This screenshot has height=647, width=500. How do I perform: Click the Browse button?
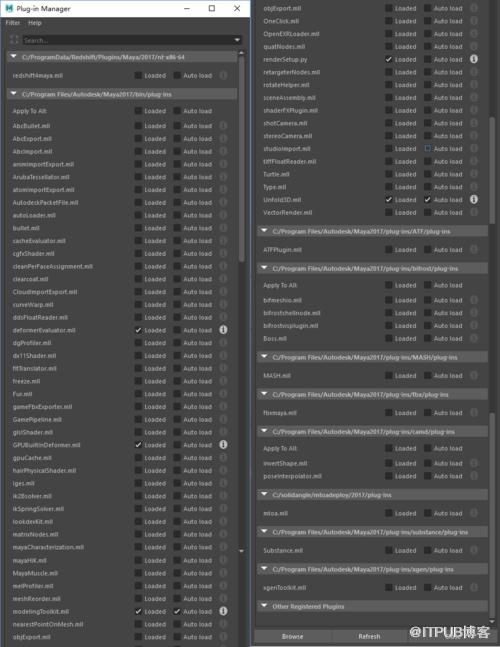(x=292, y=637)
